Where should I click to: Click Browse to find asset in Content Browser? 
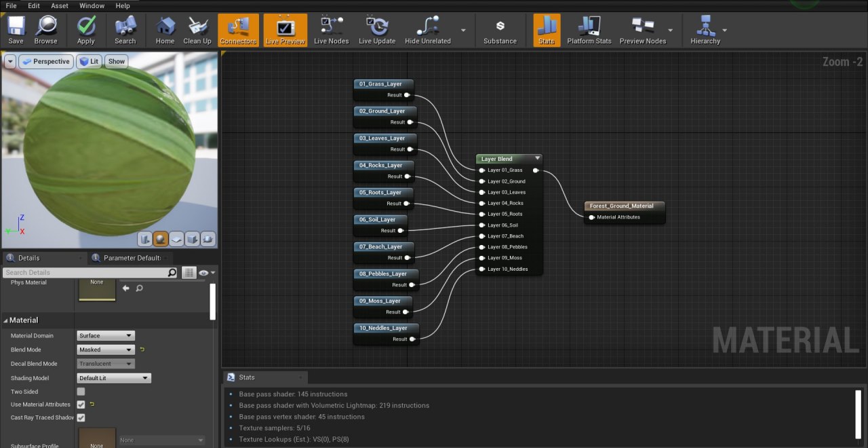tap(45, 30)
